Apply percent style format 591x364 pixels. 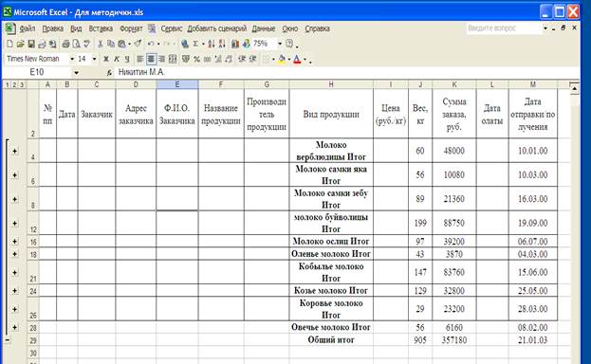(x=196, y=59)
